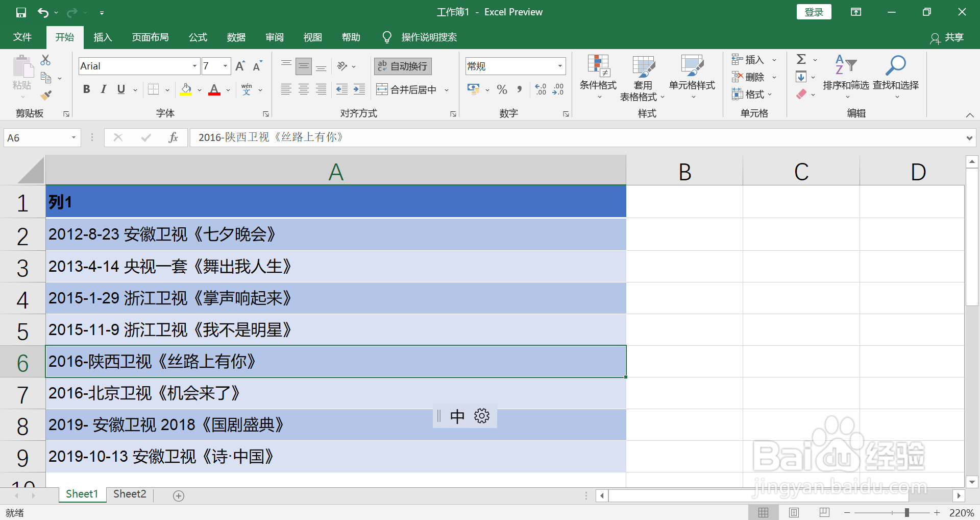The width and height of the screenshot is (980, 520).
Task: Click the red font color A
Action: (215, 89)
